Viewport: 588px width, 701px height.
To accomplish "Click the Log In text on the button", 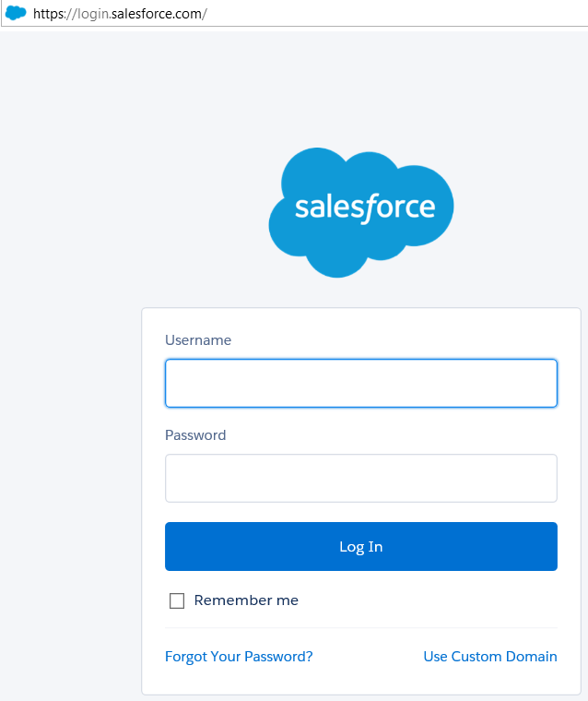I will 360,547.
